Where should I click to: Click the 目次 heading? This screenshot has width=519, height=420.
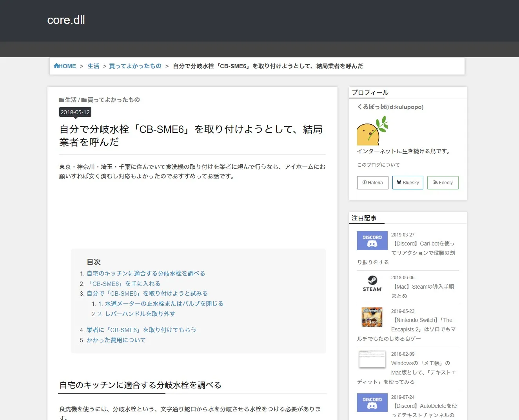94,262
